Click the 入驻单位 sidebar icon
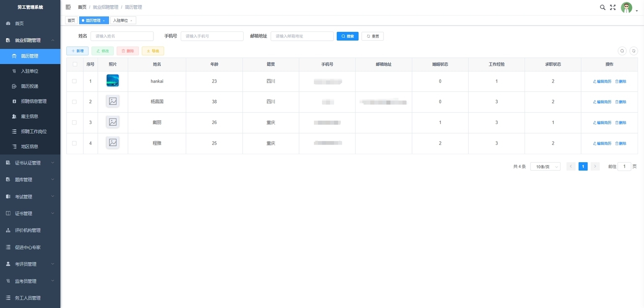644x308 pixels. (x=14, y=71)
